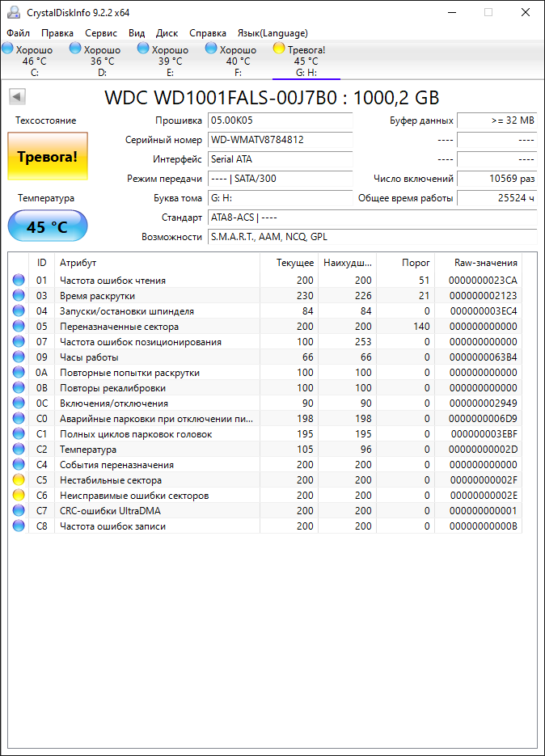545x756 pixels.
Task: Click the CrystalDiskInfo app icon in title bar
Action: pos(14,13)
